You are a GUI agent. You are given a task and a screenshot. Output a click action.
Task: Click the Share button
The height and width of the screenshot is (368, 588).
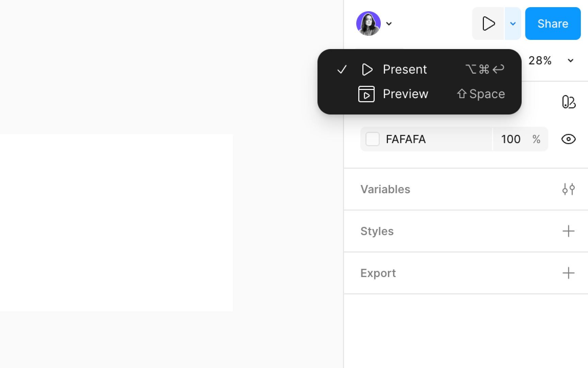click(x=553, y=24)
